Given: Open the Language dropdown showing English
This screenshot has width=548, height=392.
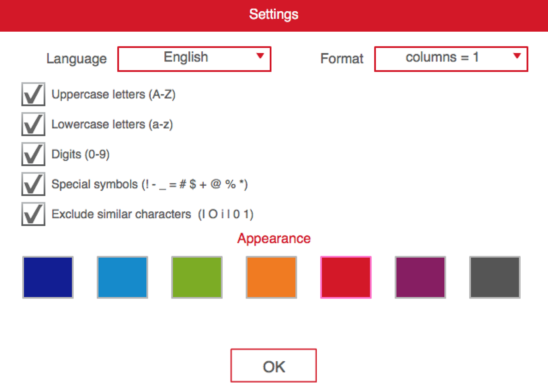Looking at the screenshot, I should point(194,59).
